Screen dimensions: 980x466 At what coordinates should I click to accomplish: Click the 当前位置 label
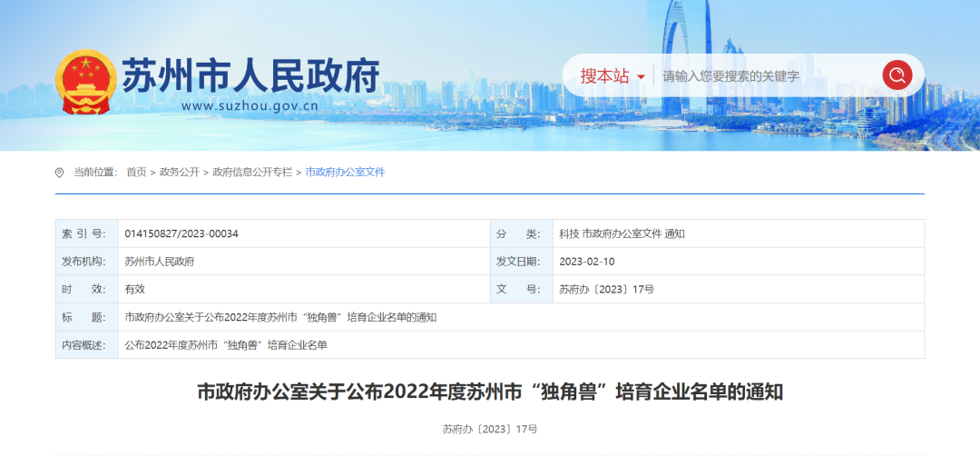95,172
